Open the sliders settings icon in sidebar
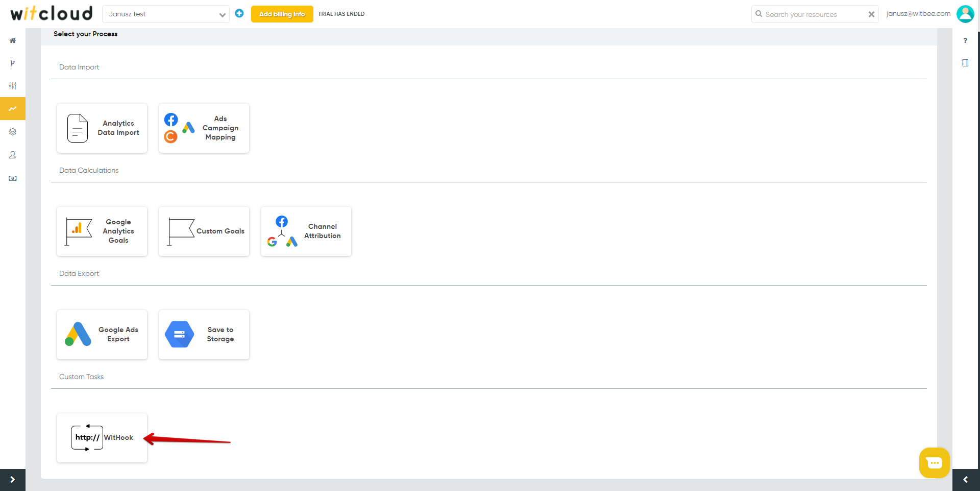 coord(13,86)
